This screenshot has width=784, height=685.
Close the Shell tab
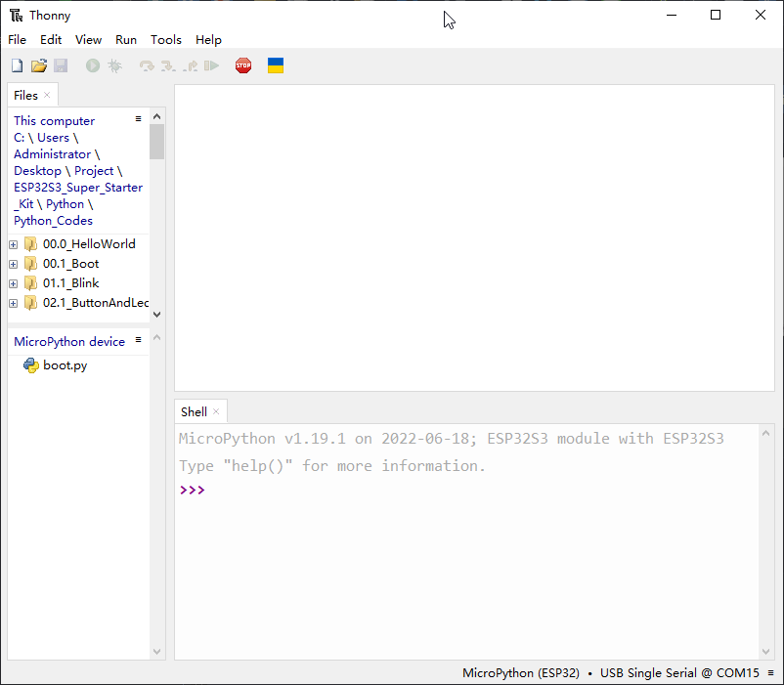(216, 411)
